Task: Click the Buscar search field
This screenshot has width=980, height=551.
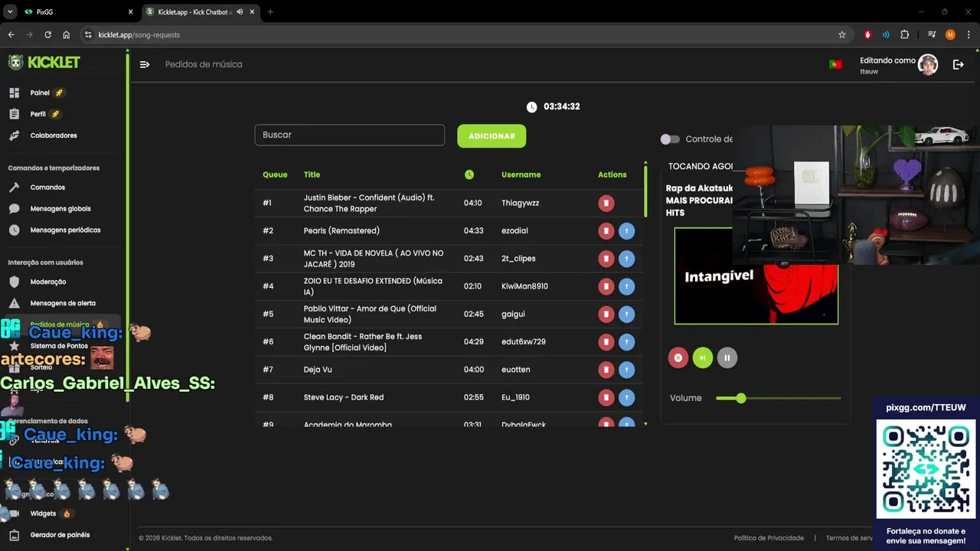Action: coord(349,135)
